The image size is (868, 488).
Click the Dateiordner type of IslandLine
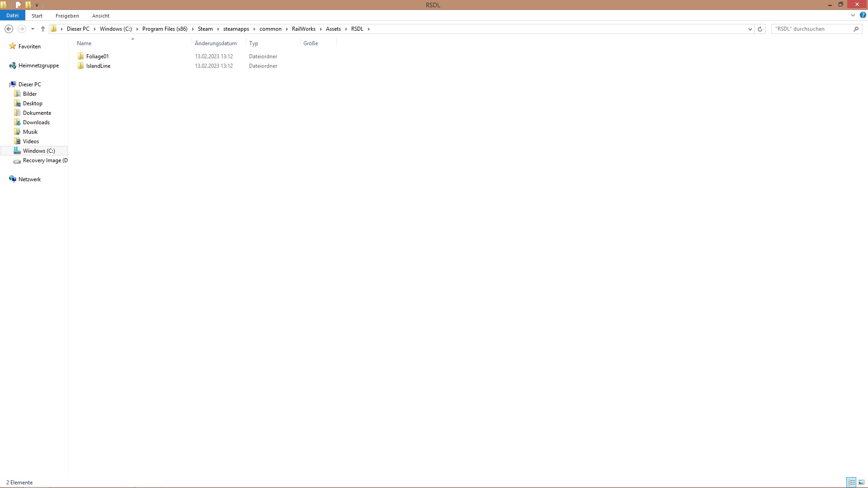263,66
